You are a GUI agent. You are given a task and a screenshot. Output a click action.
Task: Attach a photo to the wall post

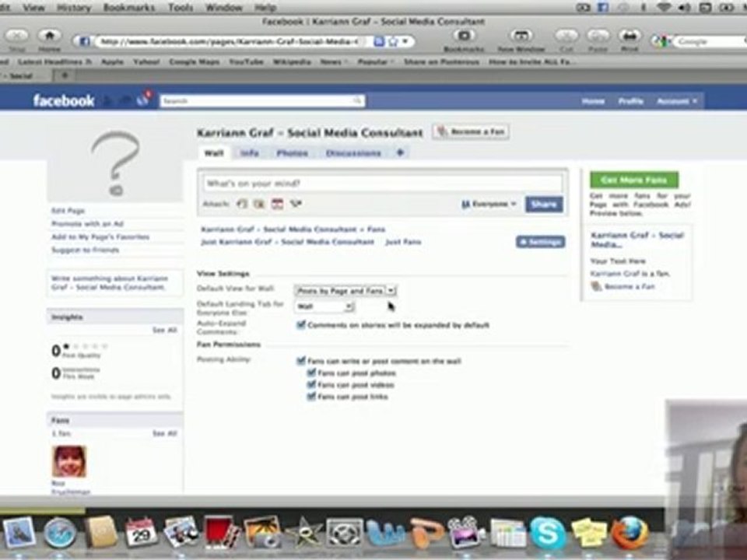coord(242,204)
